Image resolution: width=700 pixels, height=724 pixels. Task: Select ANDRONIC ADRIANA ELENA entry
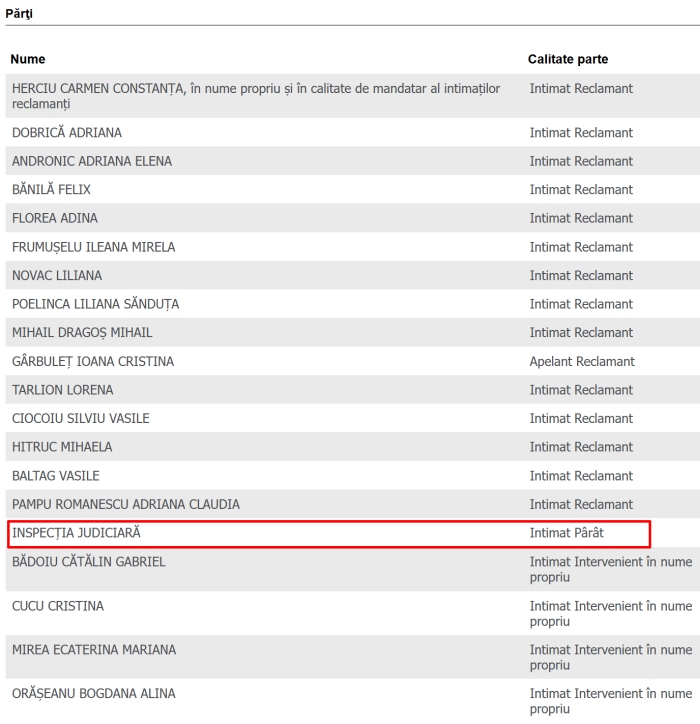tap(92, 161)
